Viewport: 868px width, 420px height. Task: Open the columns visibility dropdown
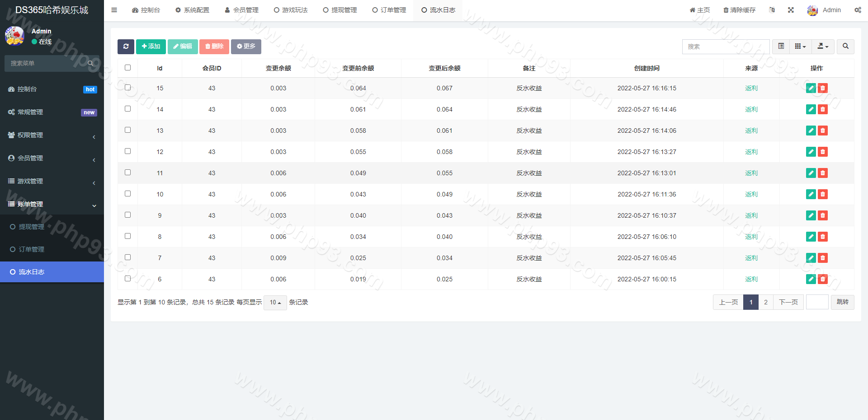800,47
